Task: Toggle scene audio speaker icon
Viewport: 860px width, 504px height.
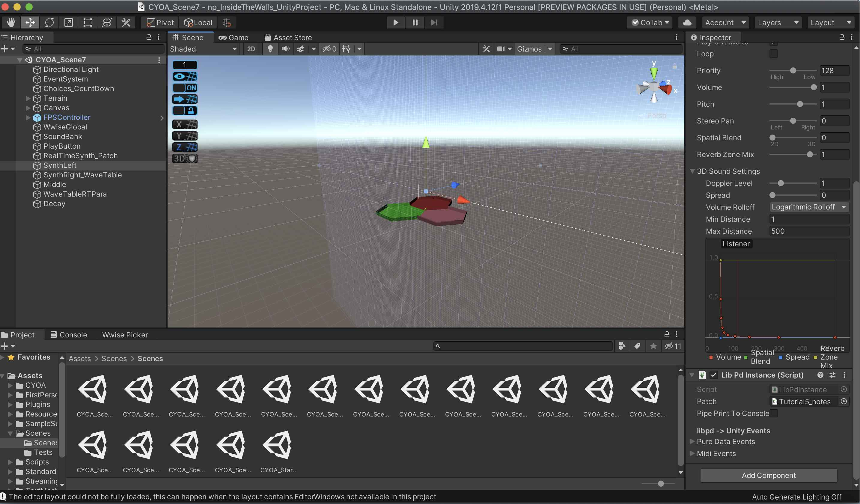Action: 286,49
